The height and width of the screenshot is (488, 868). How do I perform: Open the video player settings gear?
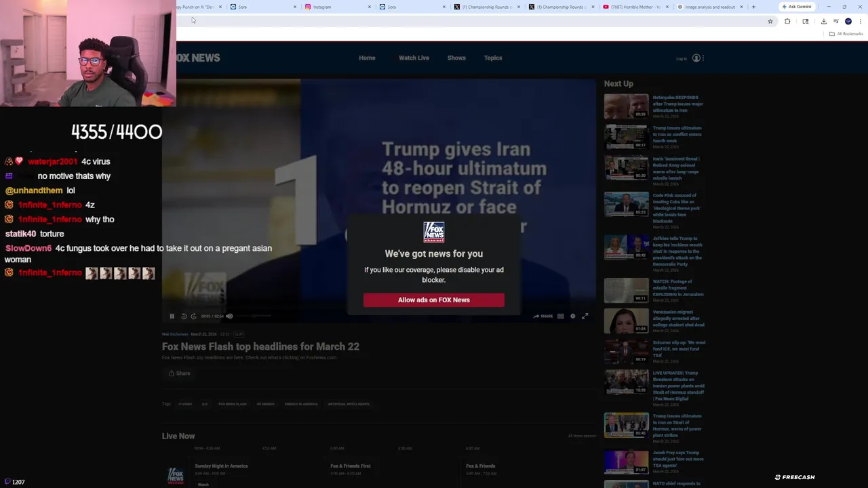click(x=573, y=316)
